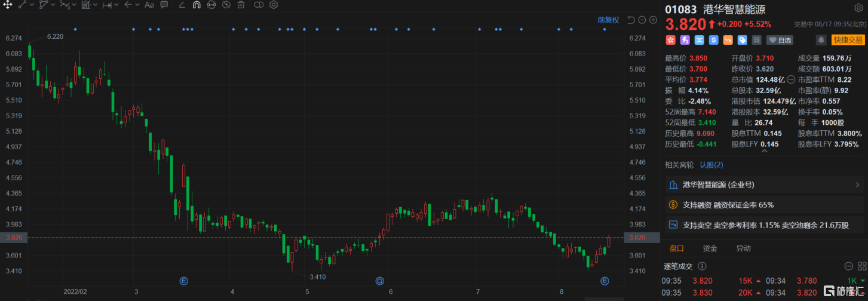Viewport: 868px width, 301px height.
Task: Switch to the 异动 tab
Action: click(743, 248)
